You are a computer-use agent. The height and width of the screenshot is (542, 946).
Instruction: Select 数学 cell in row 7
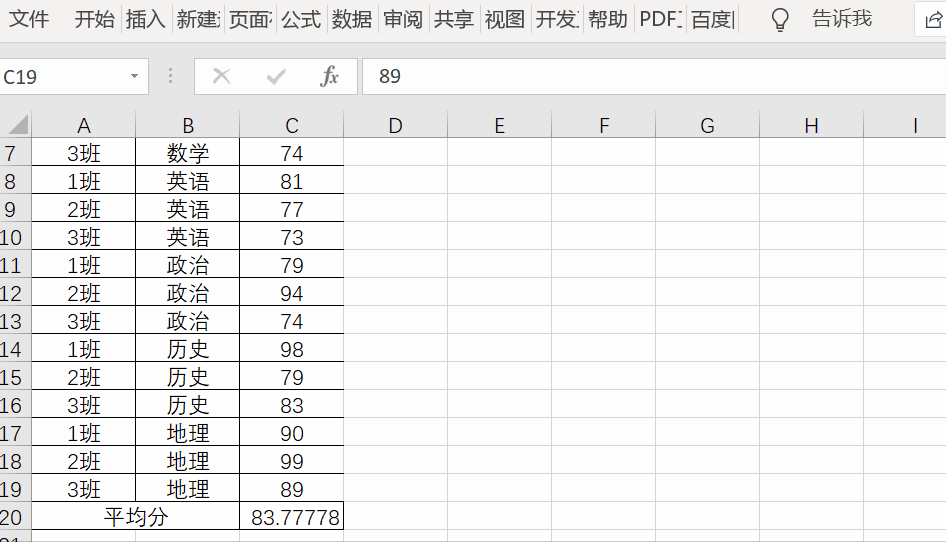(188, 153)
